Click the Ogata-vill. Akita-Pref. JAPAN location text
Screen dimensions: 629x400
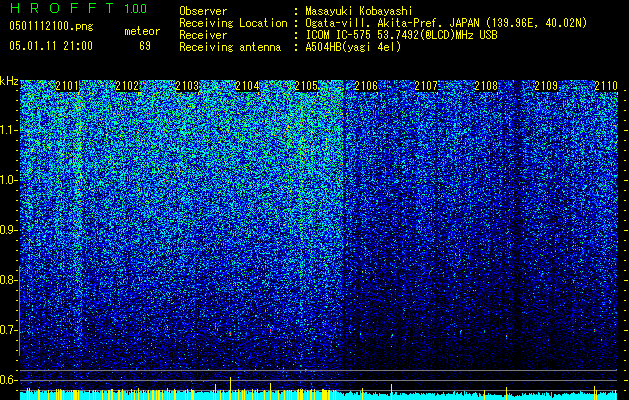(446, 23)
